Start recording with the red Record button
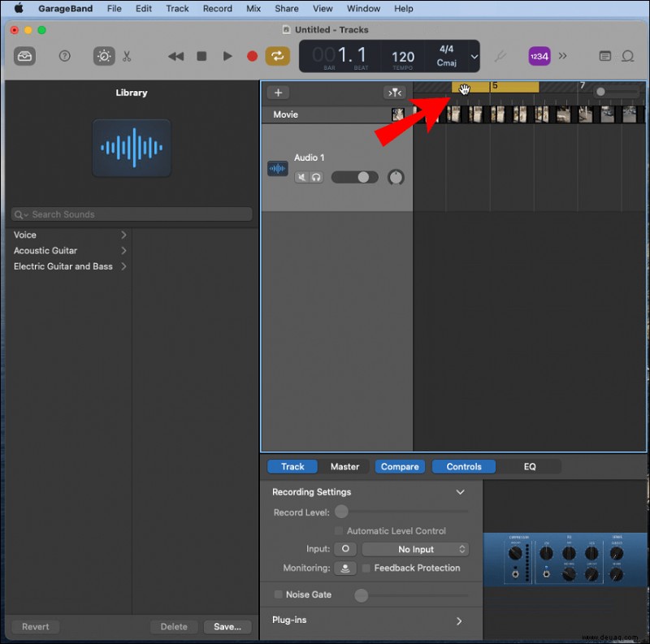650x644 pixels. (x=252, y=56)
